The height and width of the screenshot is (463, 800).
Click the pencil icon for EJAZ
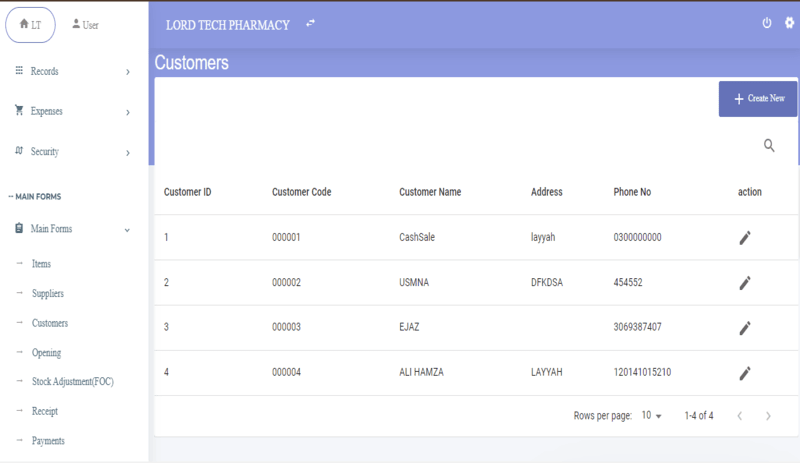[x=745, y=328]
